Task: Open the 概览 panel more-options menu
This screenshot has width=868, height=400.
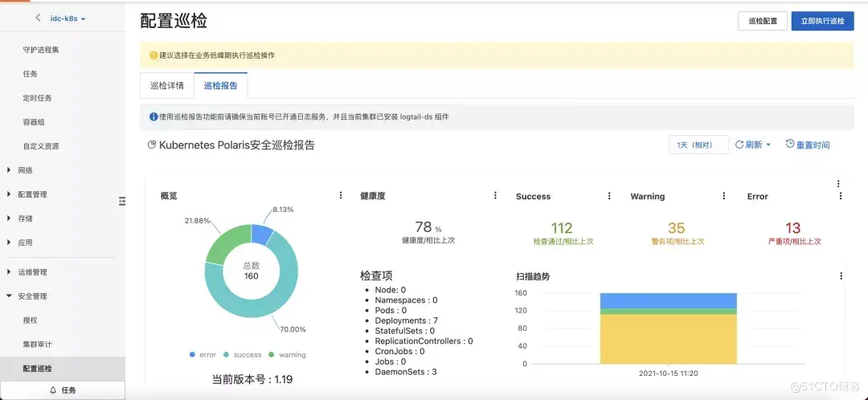Action: pos(341,195)
